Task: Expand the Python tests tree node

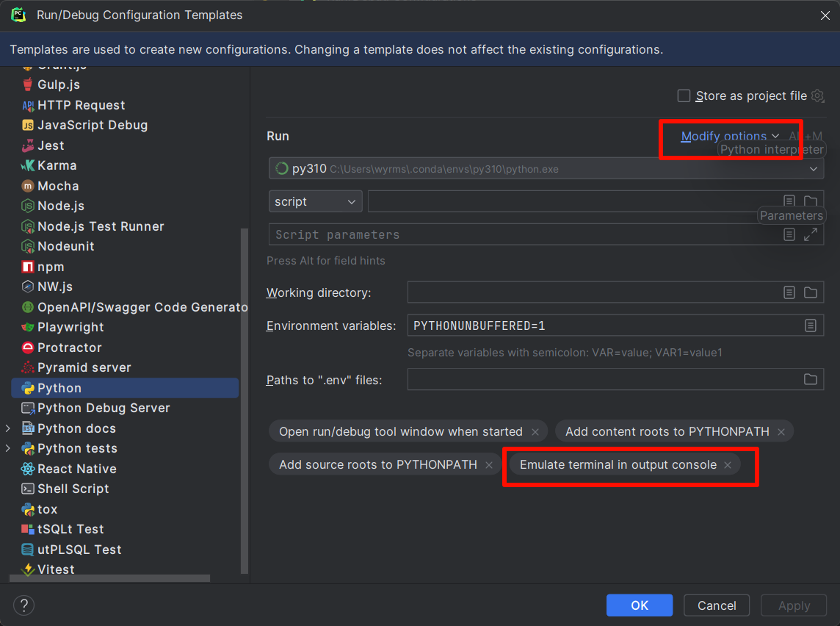Action: coord(8,448)
